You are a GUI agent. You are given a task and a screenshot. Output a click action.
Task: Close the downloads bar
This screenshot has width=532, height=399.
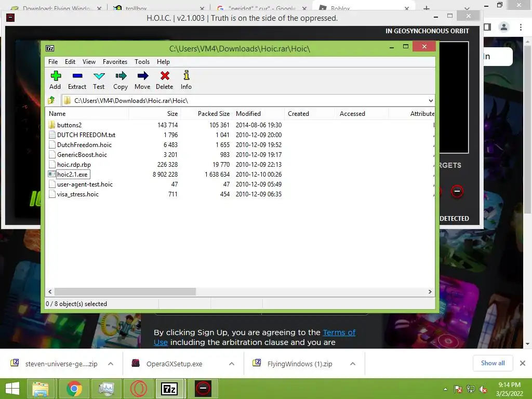point(523,363)
